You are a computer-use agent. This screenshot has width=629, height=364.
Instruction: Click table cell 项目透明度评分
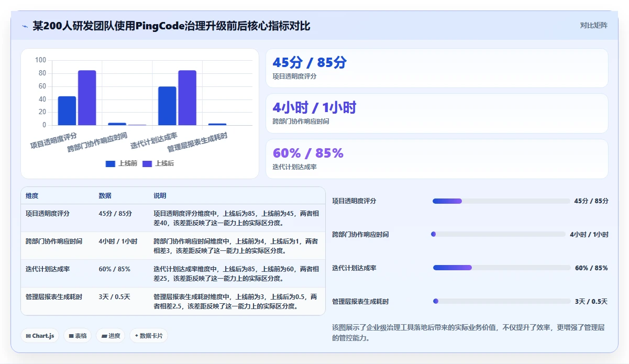click(48, 214)
